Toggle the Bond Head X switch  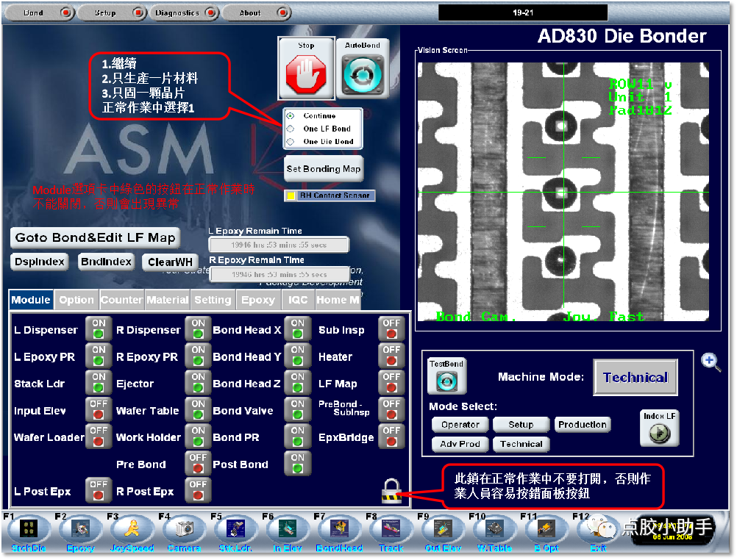click(298, 329)
